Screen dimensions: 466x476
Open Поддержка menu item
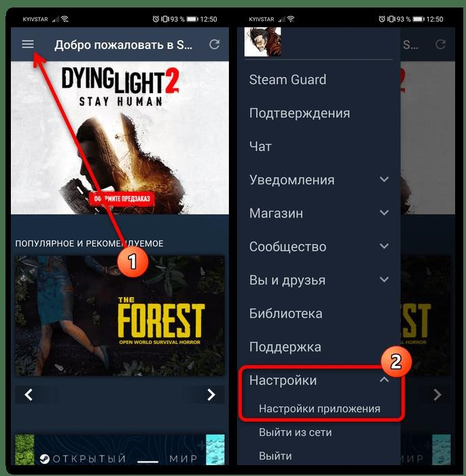(285, 347)
